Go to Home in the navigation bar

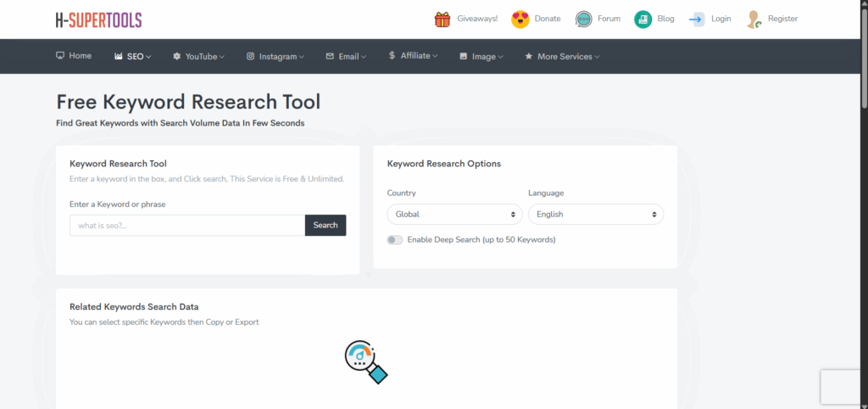pos(74,56)
